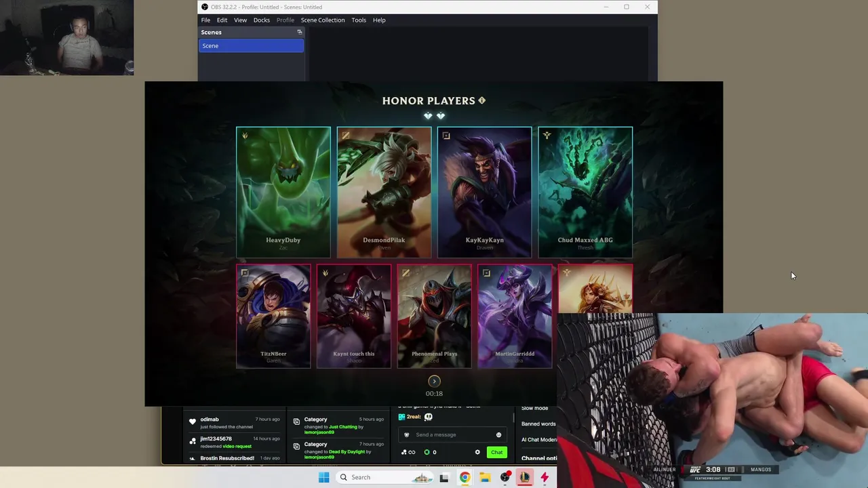
Task: Click the role icon on MartinGarriddd's card
Action: tap(486, 273)
